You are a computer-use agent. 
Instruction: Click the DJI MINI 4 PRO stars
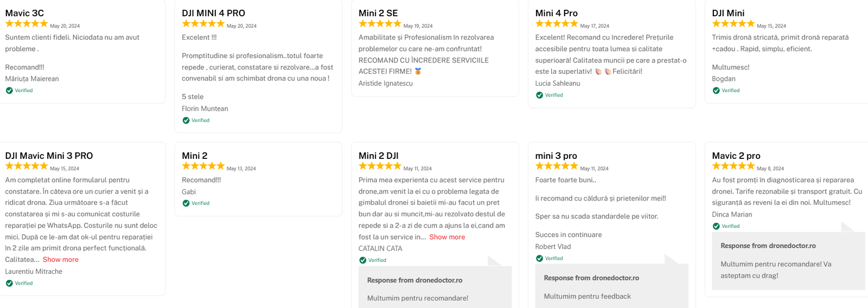[203, 24]
